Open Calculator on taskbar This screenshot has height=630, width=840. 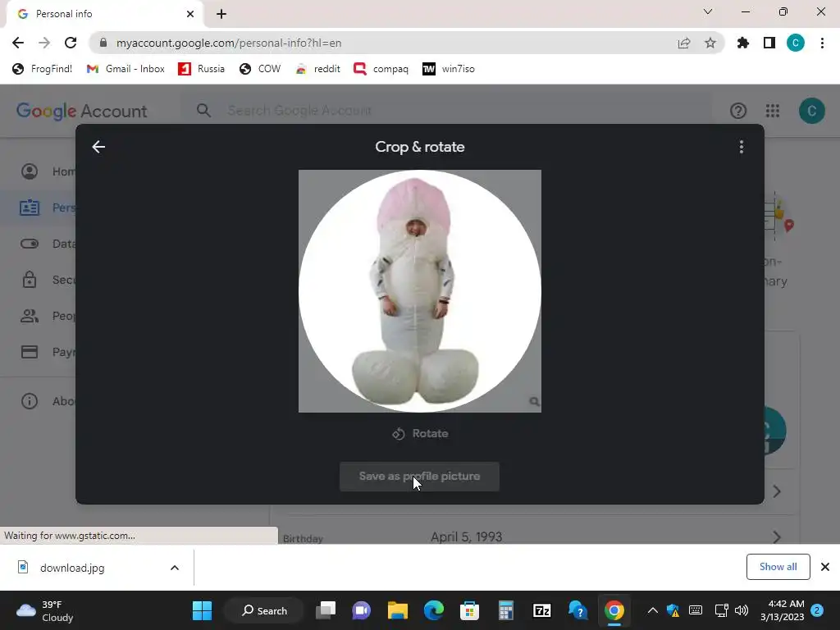pyautogui.click(x=505, y=610)
